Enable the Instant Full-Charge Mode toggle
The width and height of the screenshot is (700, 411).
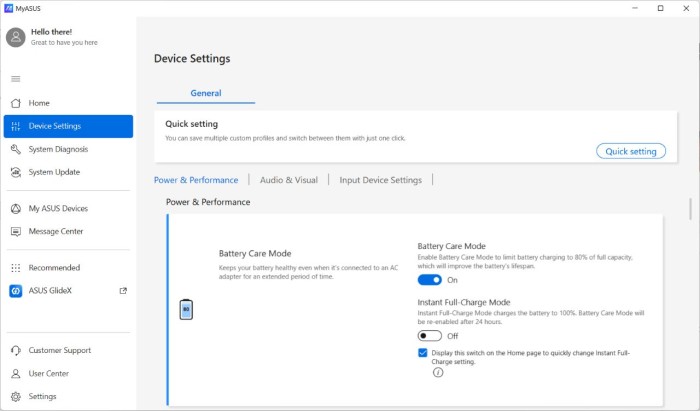tap(429, 336)
